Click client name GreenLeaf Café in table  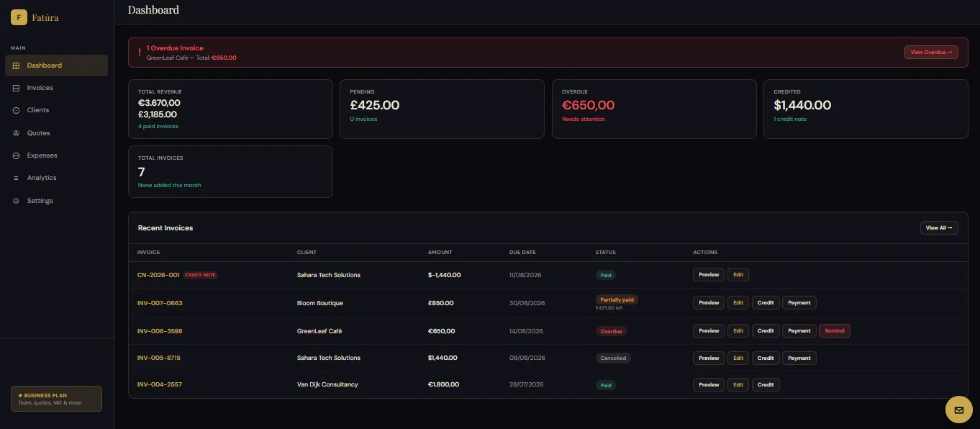point(319,331)
